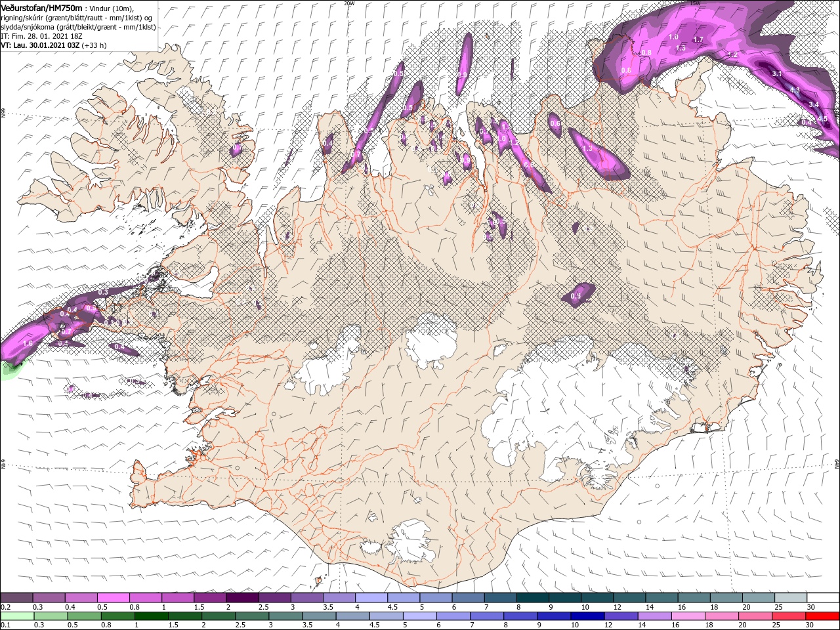Click the '4.3' precipitation value on the map

coord(795,90)
